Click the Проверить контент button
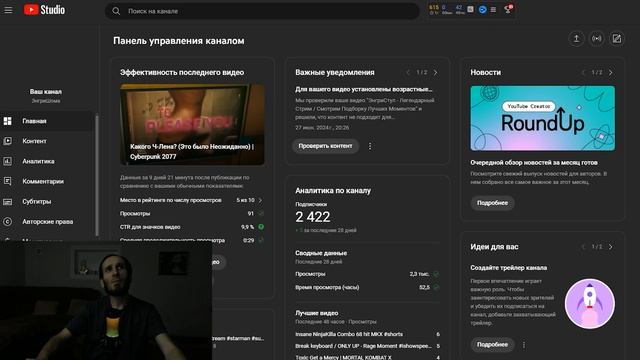640x360 pixels. point(325,146)
